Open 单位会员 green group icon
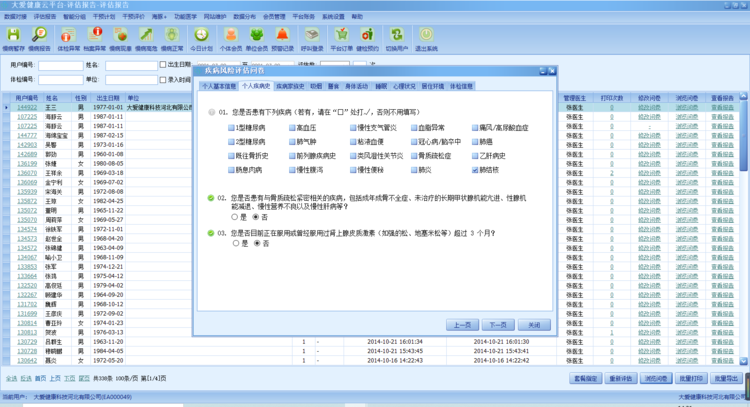The width and height of the screenshot is (750, 407). (x=256, y=34)
